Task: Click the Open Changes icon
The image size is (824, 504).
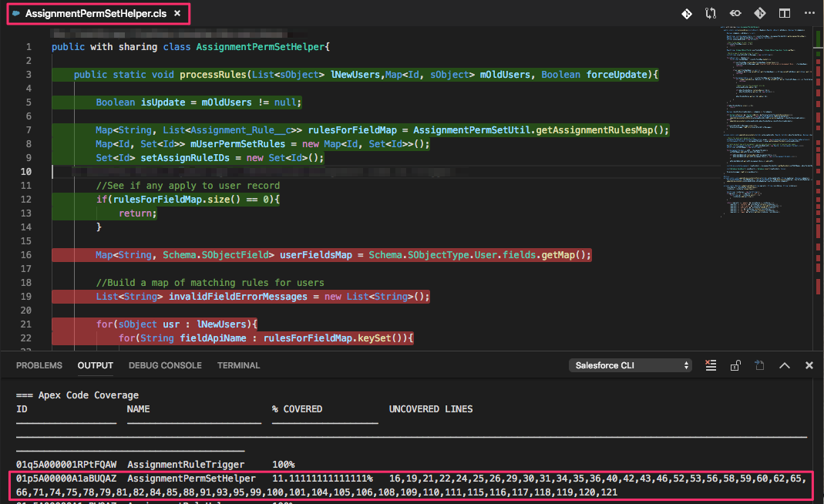Action: coord(735,13)
